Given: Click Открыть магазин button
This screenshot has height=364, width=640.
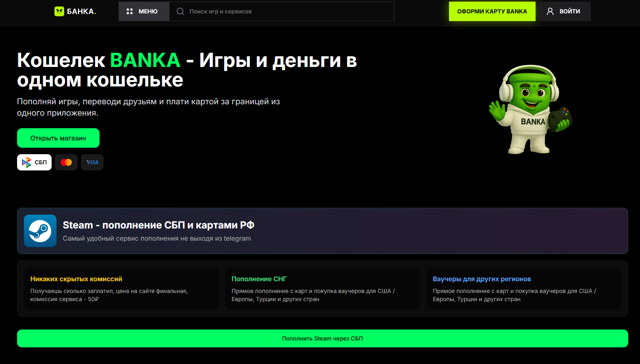Looking at the screenshot, I should coord(58,138).
